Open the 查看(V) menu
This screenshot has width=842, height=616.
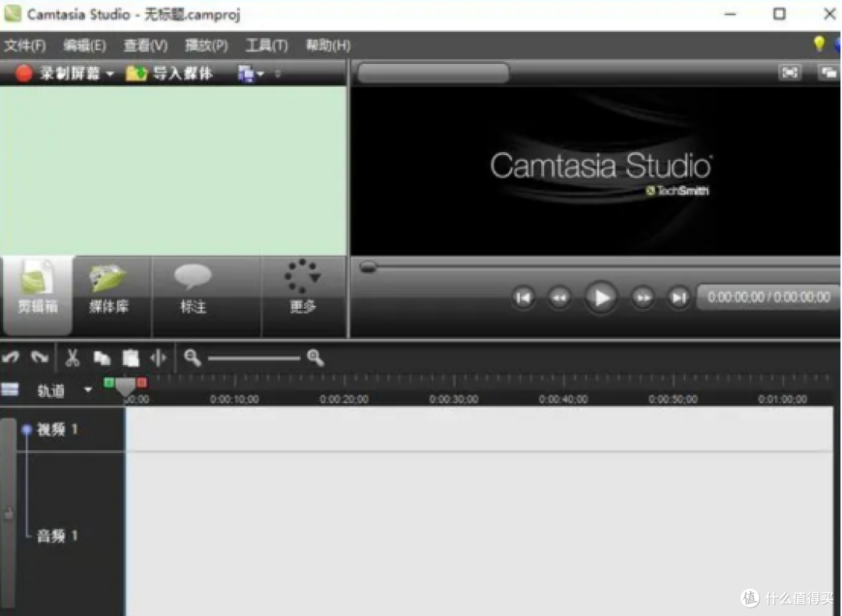(146, 46)
